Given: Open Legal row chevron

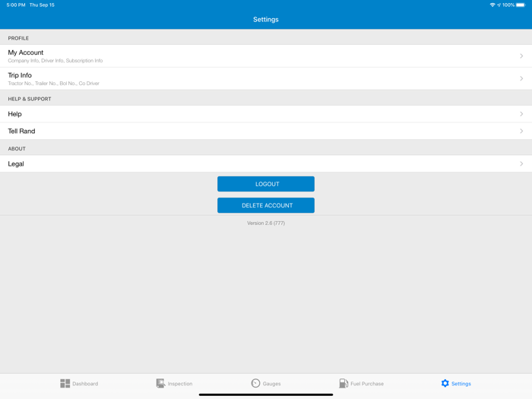Looking at the screenshot, I should 521,164.
